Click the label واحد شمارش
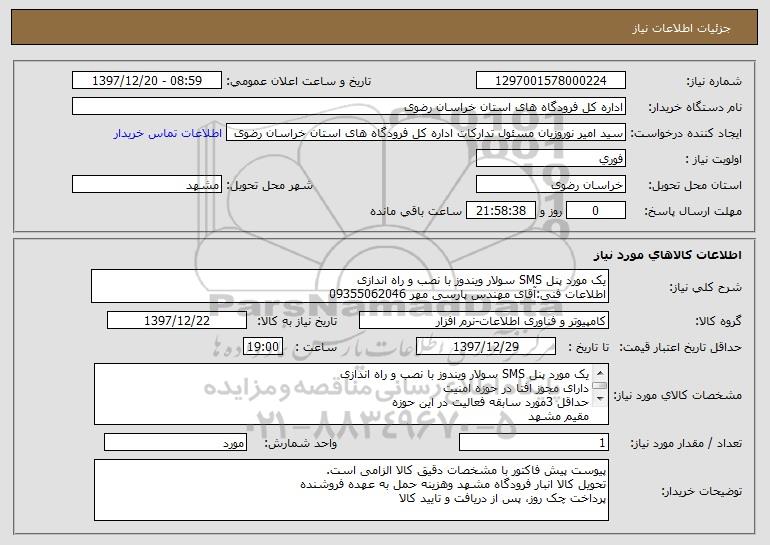This screenshot has height=545, width=770. pos(301,443)
